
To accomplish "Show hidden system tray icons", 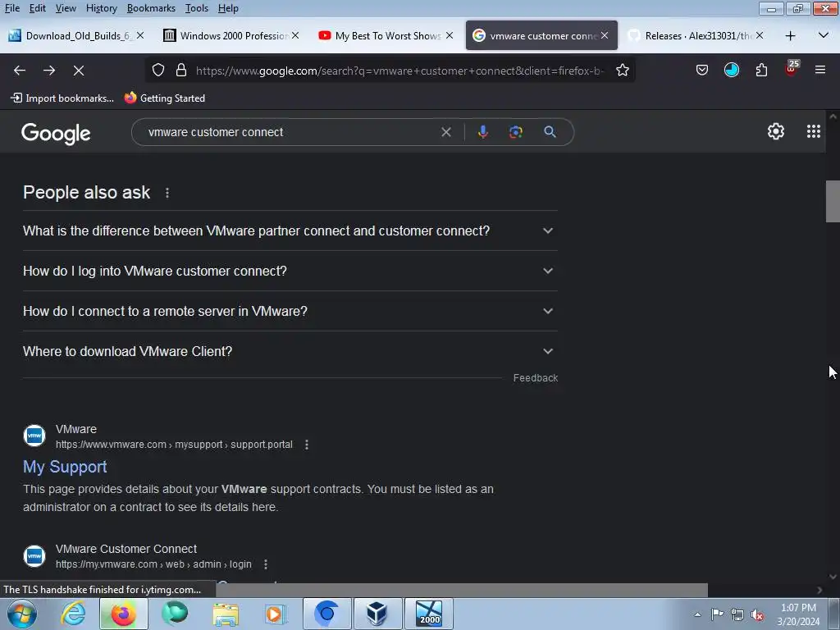I will [x=697, y=615].
